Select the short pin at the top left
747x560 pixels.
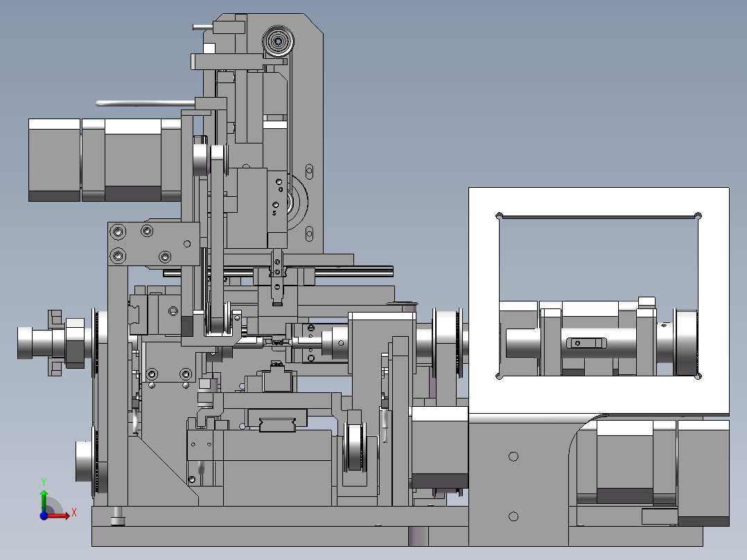pyautogui.click(x=202, y=27)
